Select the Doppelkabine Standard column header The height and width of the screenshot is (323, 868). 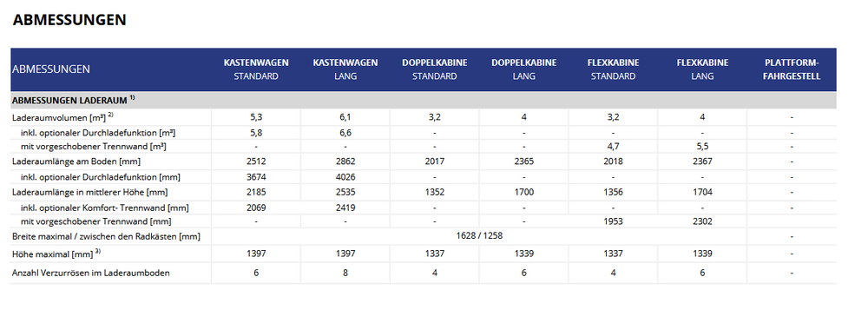435,69
